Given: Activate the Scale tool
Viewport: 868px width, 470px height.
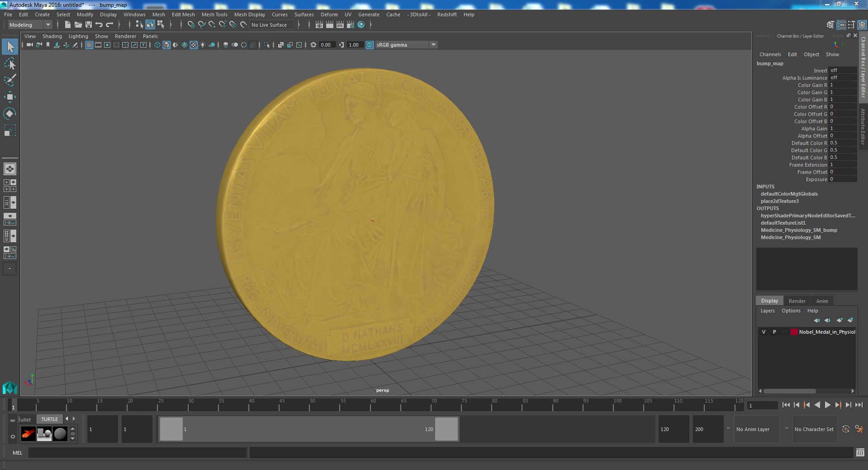Looking at the screenshot, I should [10, 130].
